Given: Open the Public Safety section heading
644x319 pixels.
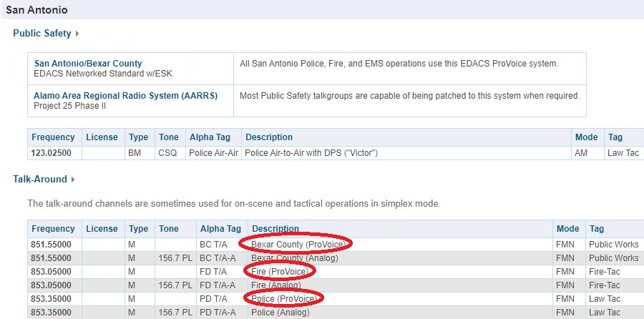Looking at the screenshot, I should pyautogui.click(x=42, y=33).
